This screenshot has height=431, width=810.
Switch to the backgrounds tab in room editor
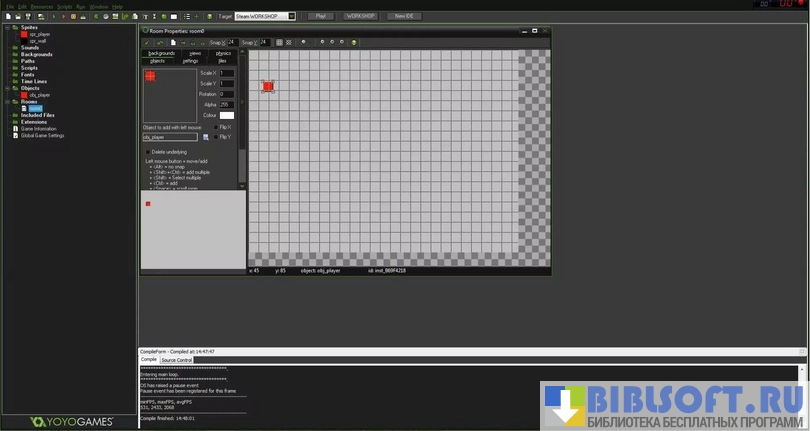[160, 53]
